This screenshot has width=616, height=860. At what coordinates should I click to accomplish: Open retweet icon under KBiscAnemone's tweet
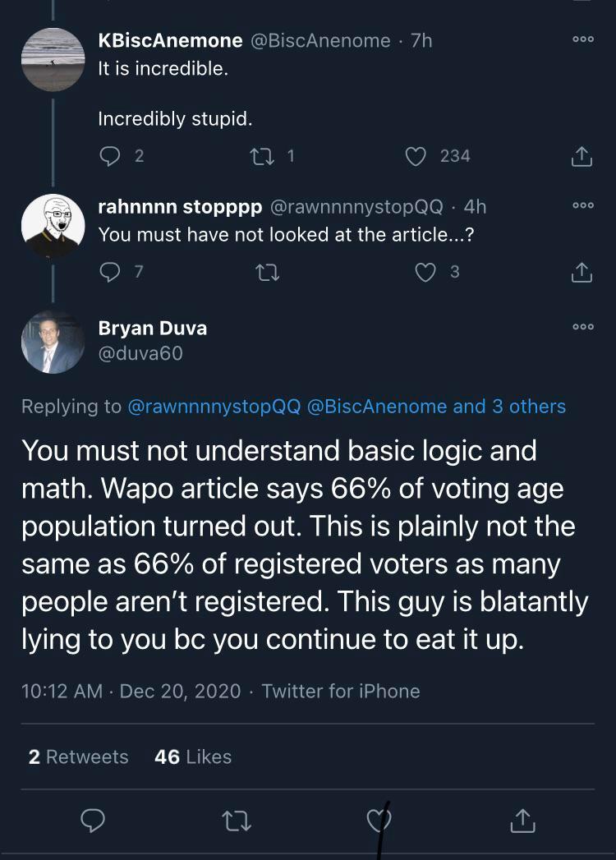tap(263, 156)
